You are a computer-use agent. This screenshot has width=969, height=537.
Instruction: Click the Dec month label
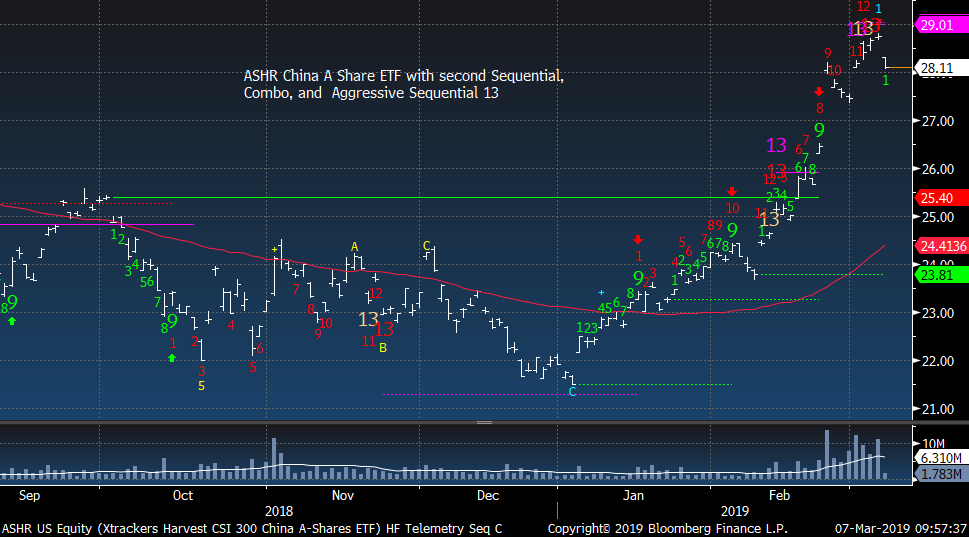pos(488,496)
